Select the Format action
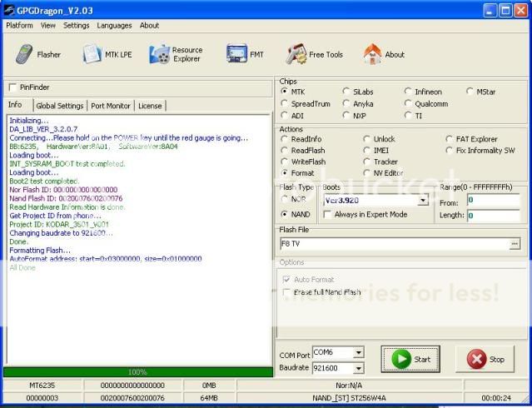 coord(285,173)
